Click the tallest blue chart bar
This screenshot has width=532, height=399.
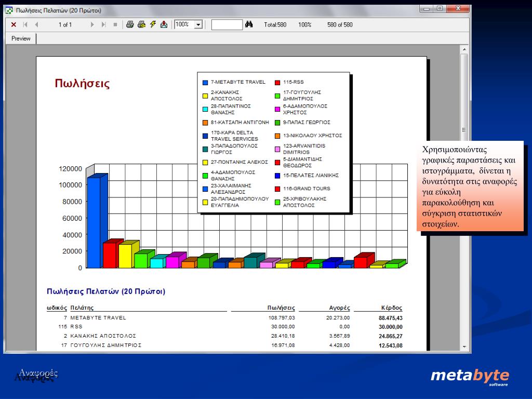click(x=94, y=222)
